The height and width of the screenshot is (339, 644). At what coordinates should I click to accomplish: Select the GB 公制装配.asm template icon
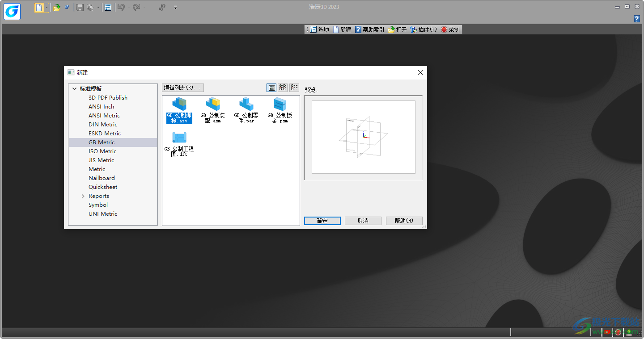(x=213, y=110)
